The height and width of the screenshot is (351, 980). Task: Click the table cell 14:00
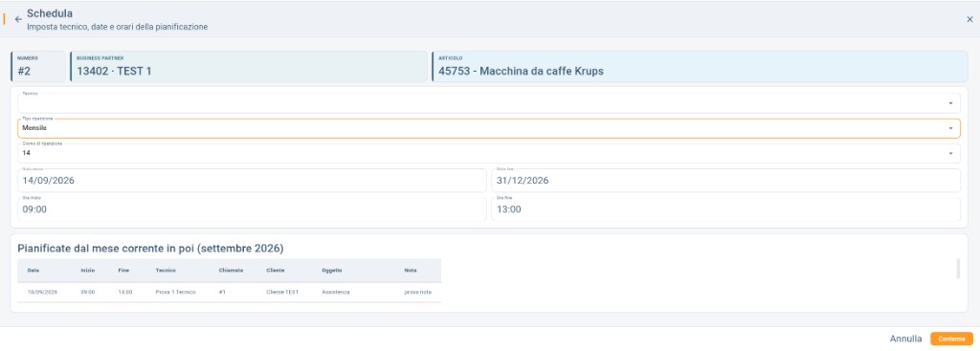point(125,293)
